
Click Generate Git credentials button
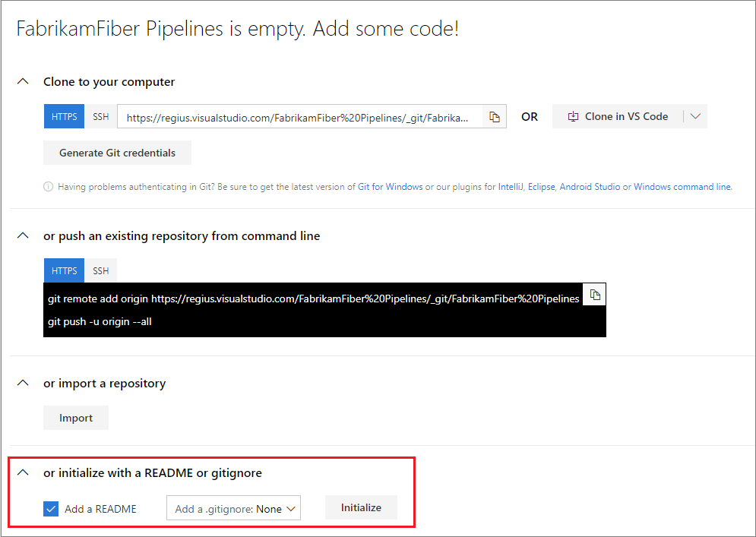tap(117, 153)
